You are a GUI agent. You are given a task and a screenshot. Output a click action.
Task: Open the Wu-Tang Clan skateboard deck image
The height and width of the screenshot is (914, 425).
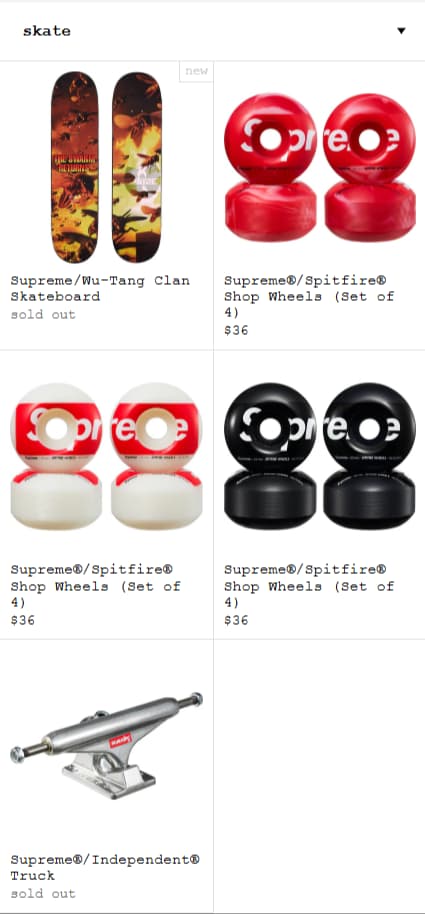[x=106, y=167]
